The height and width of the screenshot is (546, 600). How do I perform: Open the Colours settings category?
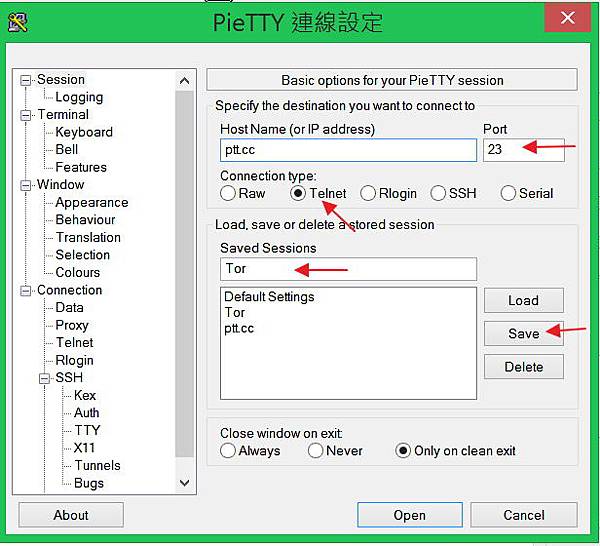pyautogui.click(x=78, y=272)
